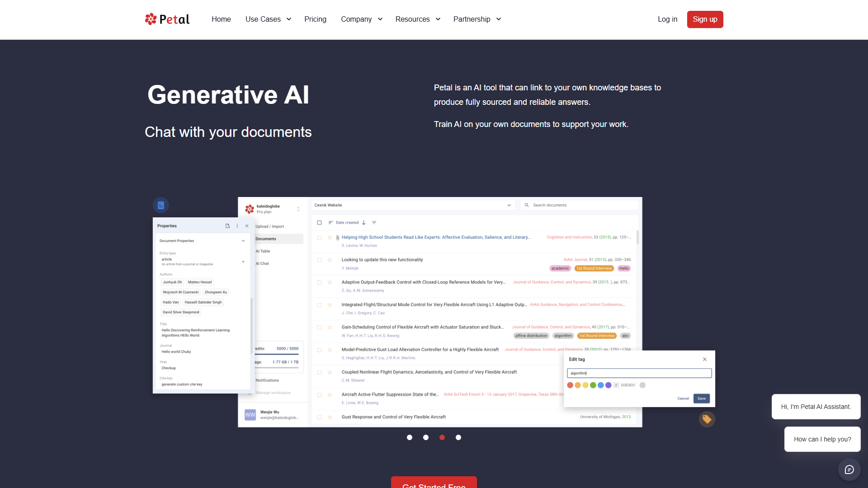Viewport: 868px width, 488px height.
Task: Open the three-dot menu in Properties panel
Action: pyautogui.click(x=237, y=226)
